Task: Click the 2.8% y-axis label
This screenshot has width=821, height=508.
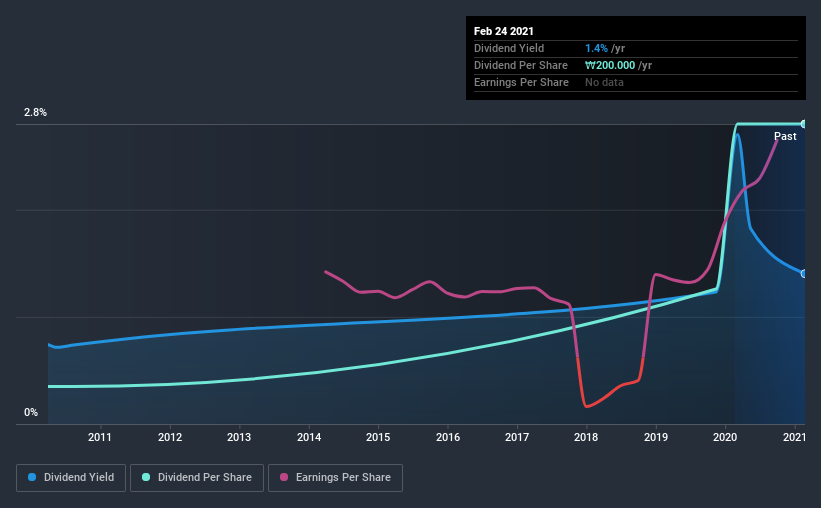Action: tap(35, 113)
